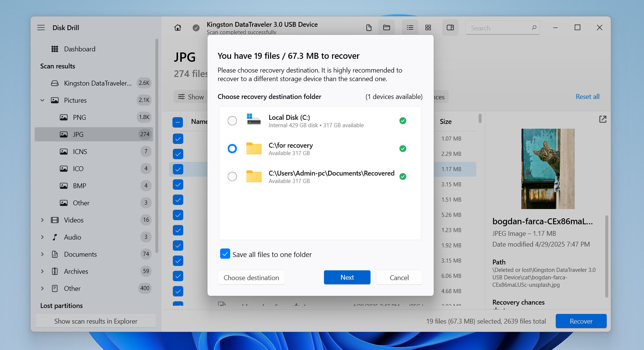Collapse the Pictures tree section
The image size is (644, 350).
[42, 100]
